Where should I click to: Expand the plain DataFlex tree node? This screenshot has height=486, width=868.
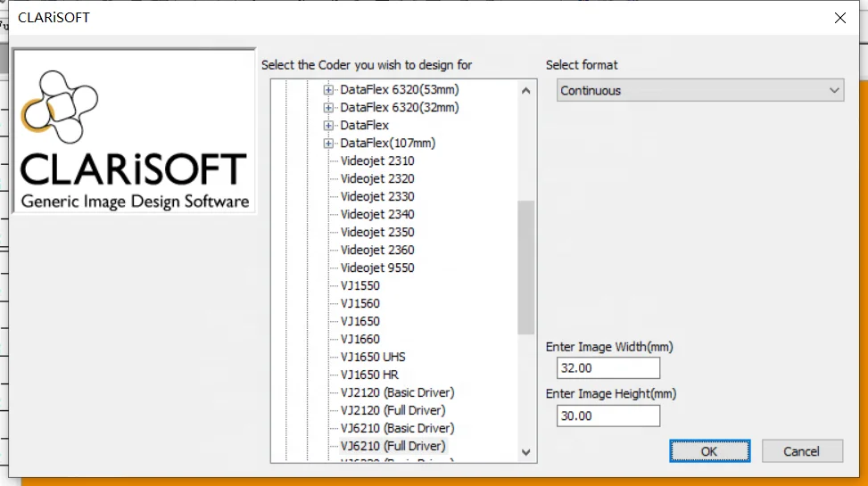pos(328,125)
